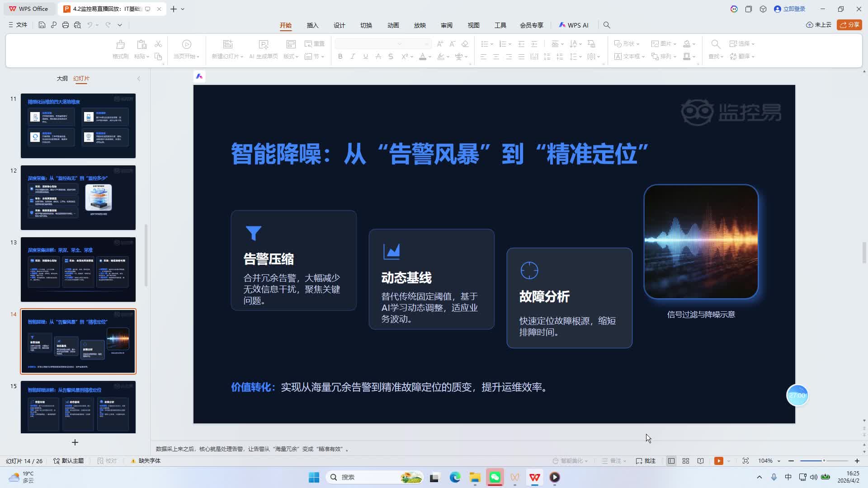Open the search icon in ribbon tabs
This screenshot has width=868, height=488.
click(x=607, y=25)
